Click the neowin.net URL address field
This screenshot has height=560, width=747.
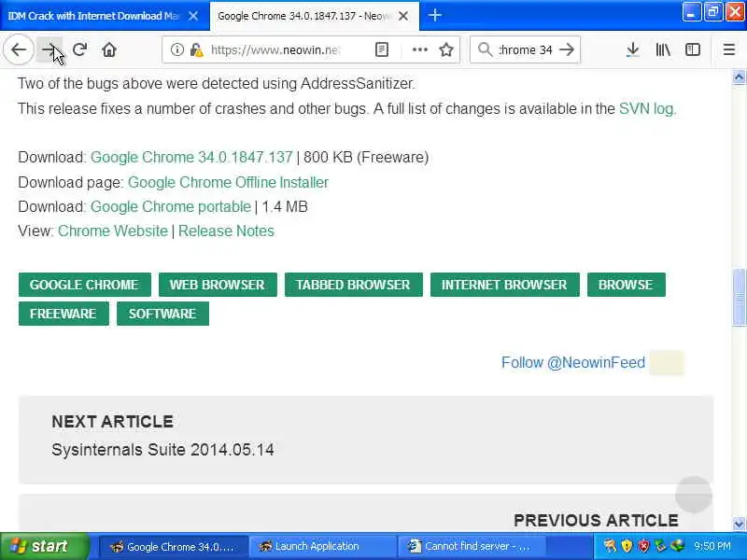click(275, 49)
